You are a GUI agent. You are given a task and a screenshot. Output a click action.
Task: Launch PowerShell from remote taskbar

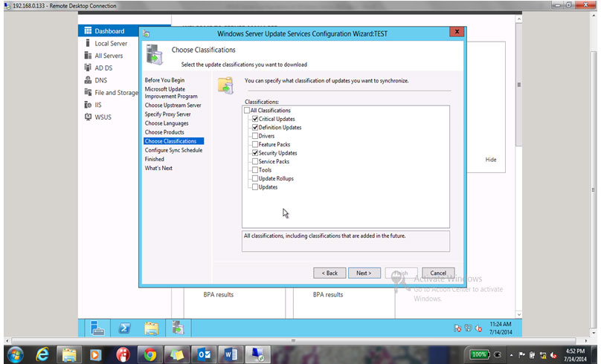(124, 328)
